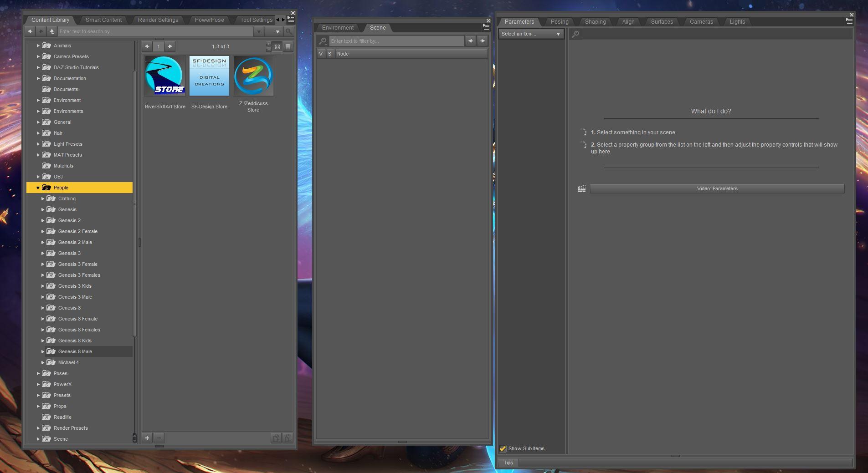Click the video clapperboard icon

[x=582, y=188]
